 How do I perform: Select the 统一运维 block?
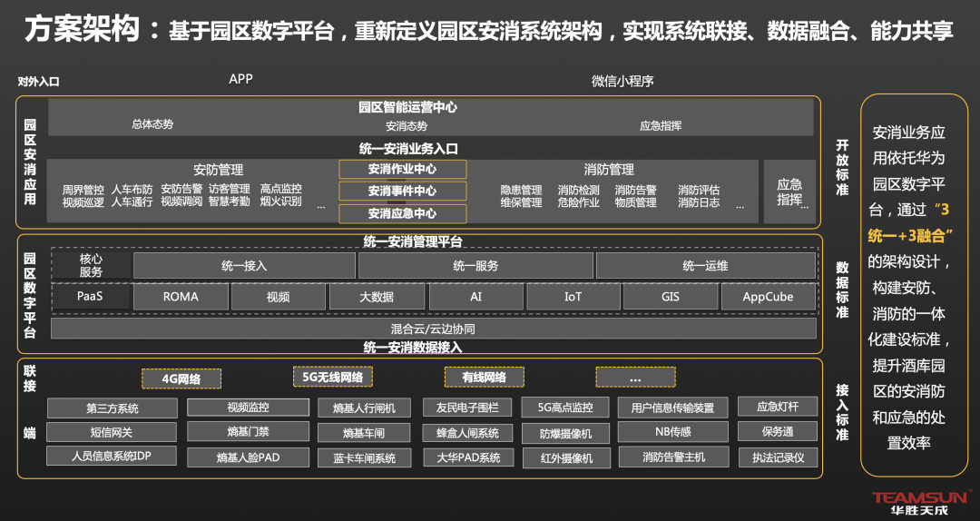[x=705, y=266]
